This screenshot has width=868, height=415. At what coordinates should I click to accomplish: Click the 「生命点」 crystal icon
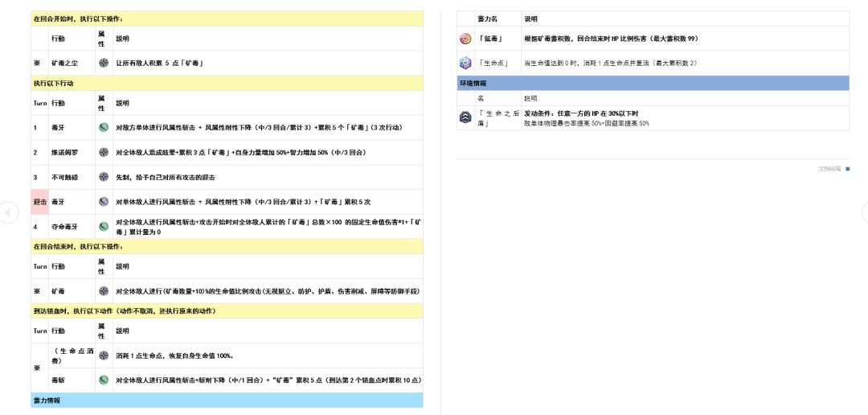[x=465, y=63]
